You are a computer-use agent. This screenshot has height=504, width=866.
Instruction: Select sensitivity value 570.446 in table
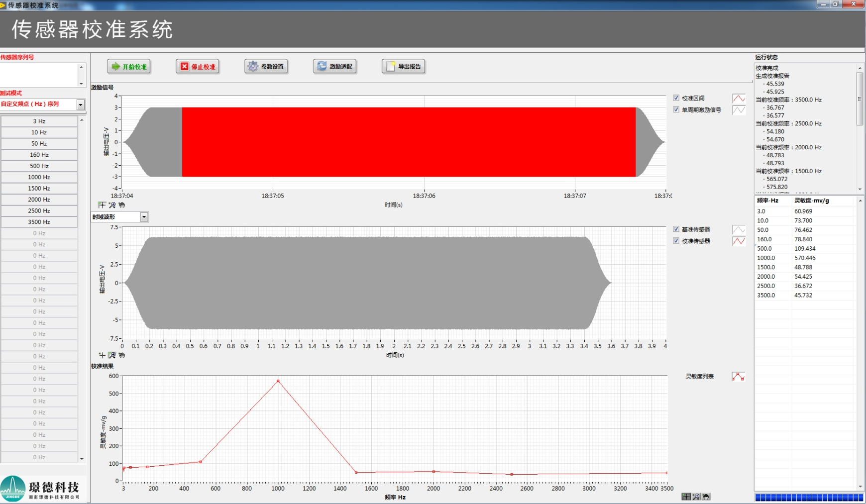tap(805, 258)
